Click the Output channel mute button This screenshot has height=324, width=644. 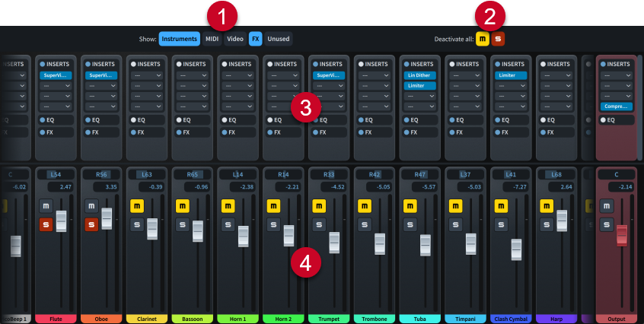[x=606, y=205]
